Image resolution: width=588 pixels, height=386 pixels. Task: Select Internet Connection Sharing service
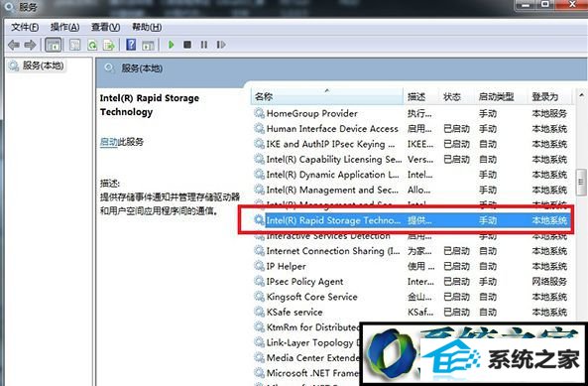(x=412, y=251)
